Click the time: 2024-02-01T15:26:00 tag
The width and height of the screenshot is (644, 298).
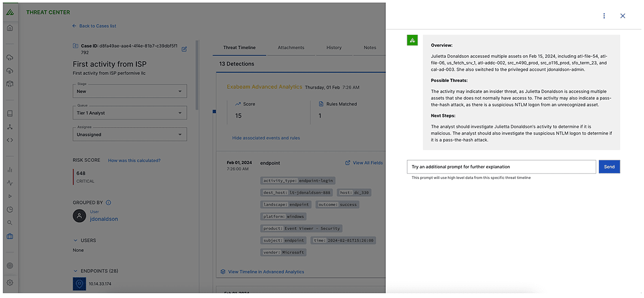(x=343, y=240)
